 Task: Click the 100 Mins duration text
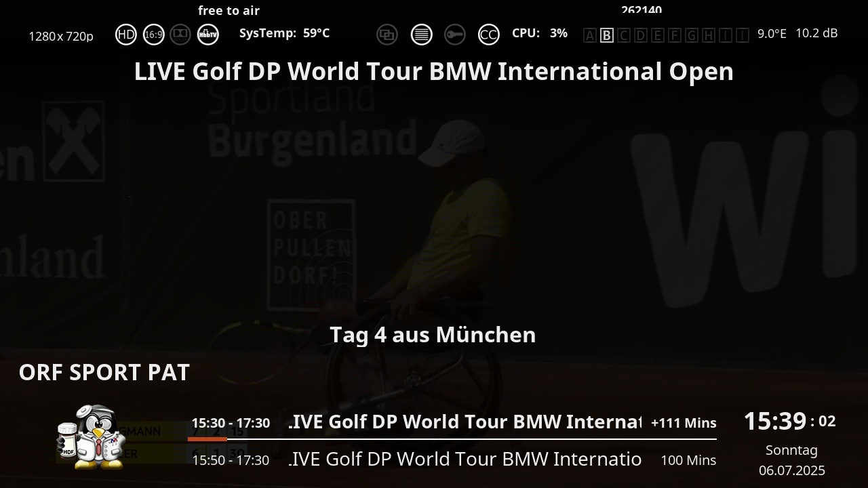[x=688, y=460]
